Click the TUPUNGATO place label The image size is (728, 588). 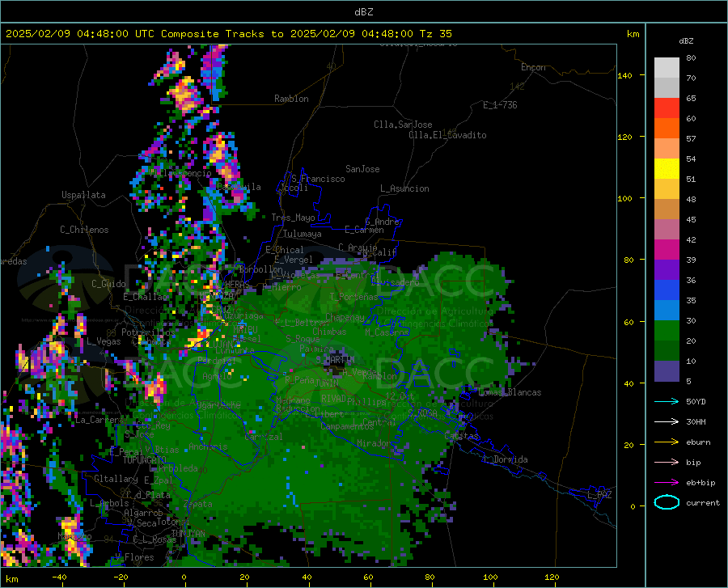click(145, 460)
